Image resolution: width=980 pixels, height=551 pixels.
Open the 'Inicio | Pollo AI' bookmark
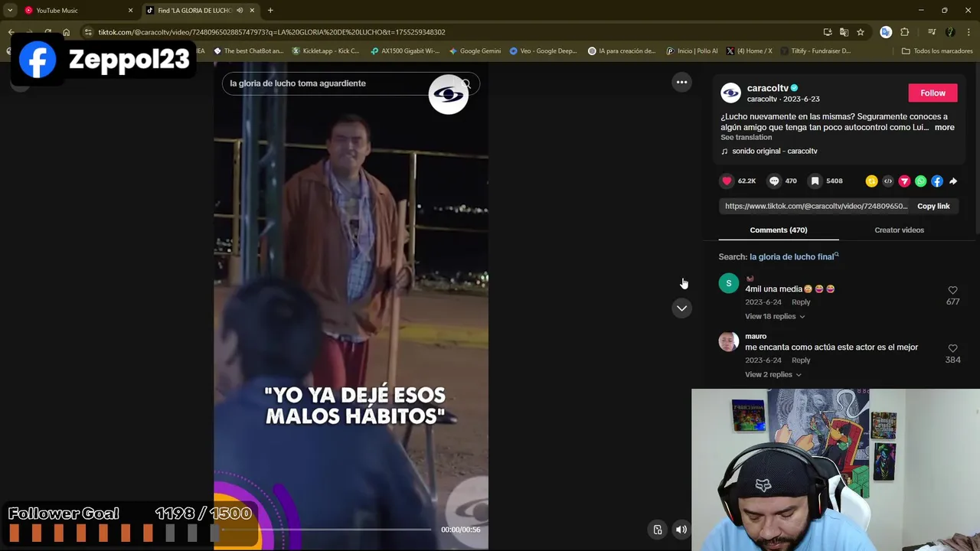(692, 51)
